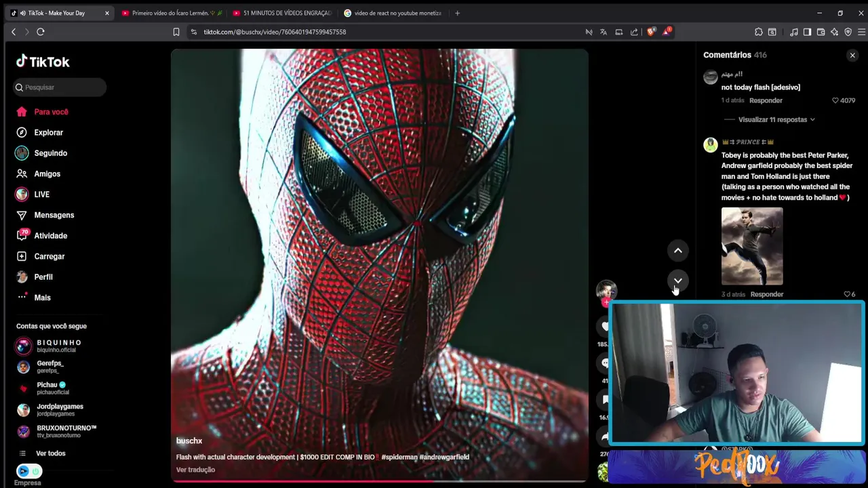The image size is (868, 488).
Task: Open the Carregar upload page
Action: click(40, 257)
